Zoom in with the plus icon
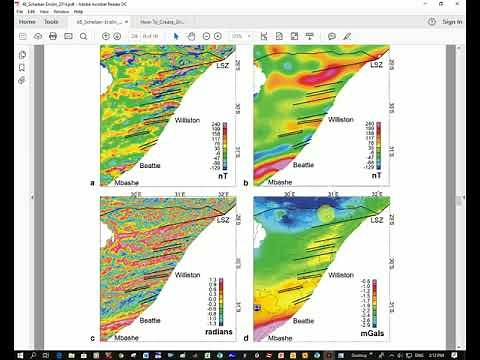Screen dimensions: 480x360 (218, 36)
